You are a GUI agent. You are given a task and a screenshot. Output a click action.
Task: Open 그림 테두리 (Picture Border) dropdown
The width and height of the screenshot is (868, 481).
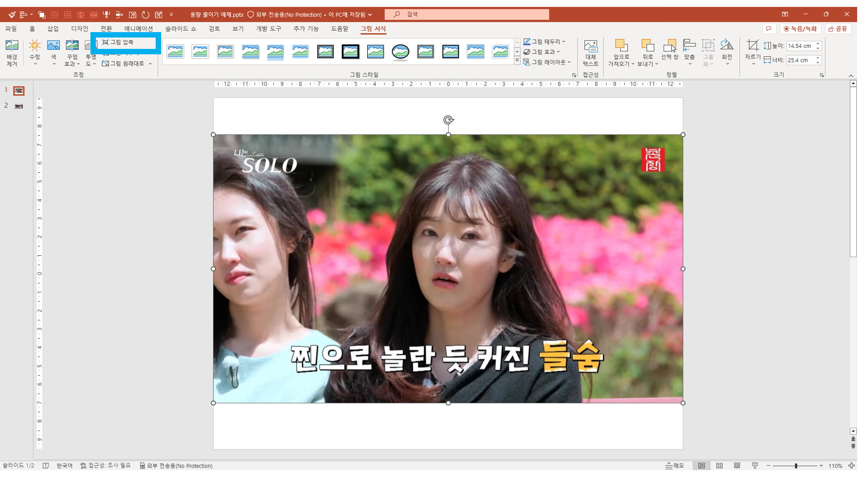(544, 41)
